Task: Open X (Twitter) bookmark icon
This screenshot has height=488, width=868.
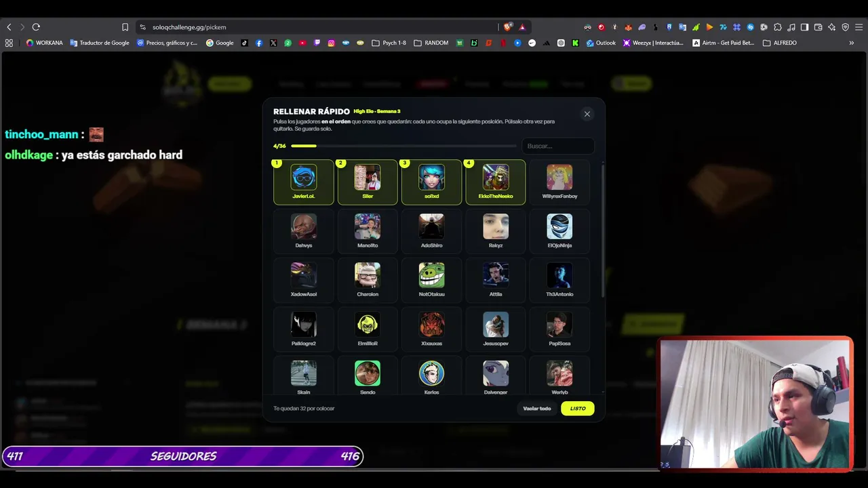Action: click(x=273, y=43)
